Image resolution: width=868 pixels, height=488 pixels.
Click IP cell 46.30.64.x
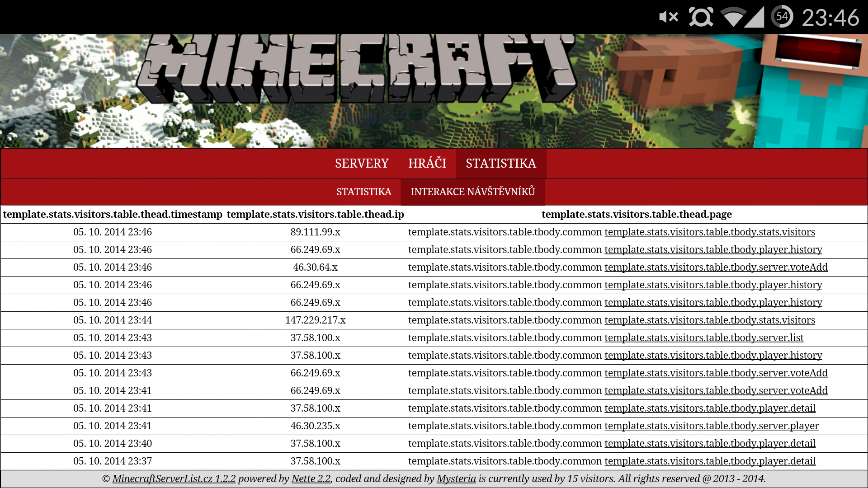click(x=316, y=267)
